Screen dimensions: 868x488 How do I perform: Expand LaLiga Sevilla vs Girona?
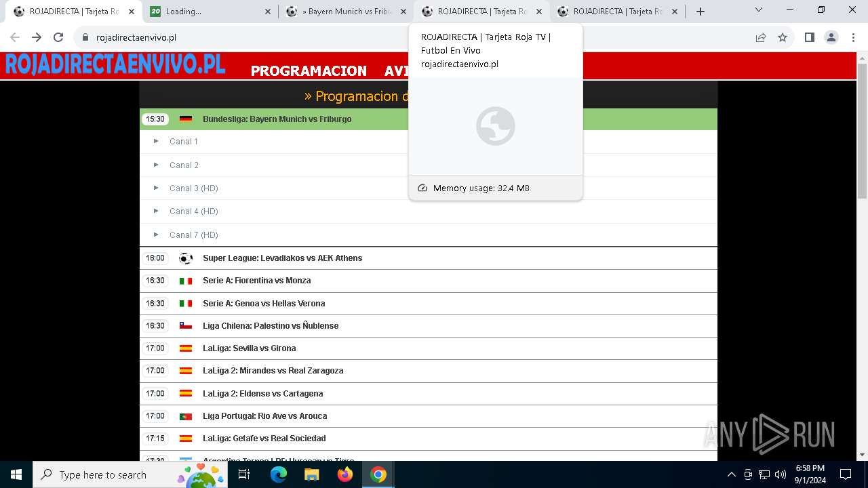[428, 348]
